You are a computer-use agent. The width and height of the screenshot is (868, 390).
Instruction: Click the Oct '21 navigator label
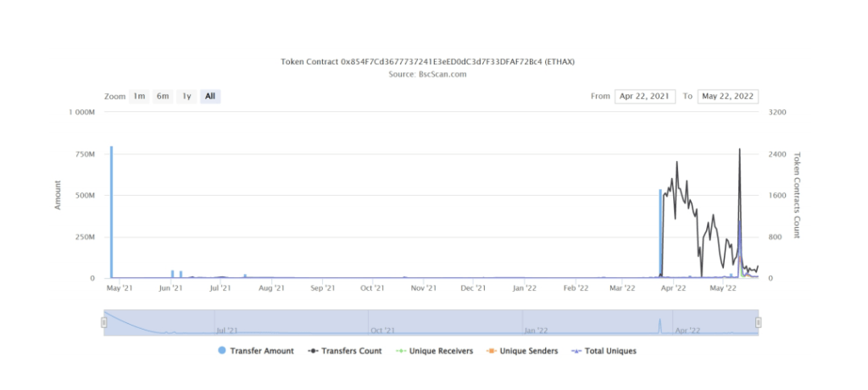click(x=383, y=330)
